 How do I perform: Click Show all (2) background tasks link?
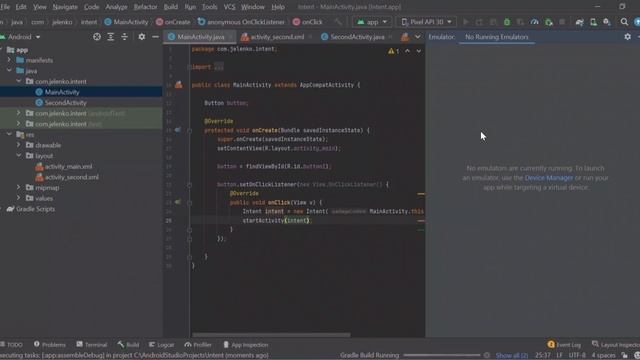pyautogui.click(x=511, y=356)
